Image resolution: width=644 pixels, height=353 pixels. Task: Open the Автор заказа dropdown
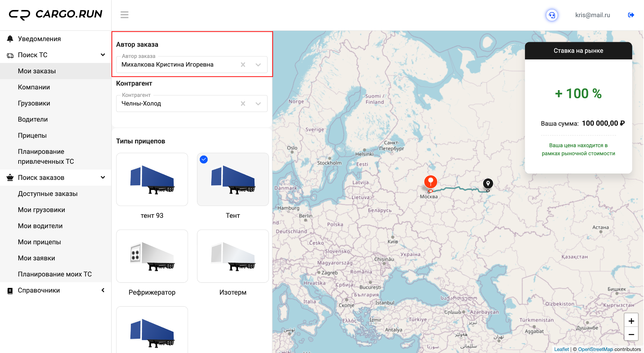258,65
